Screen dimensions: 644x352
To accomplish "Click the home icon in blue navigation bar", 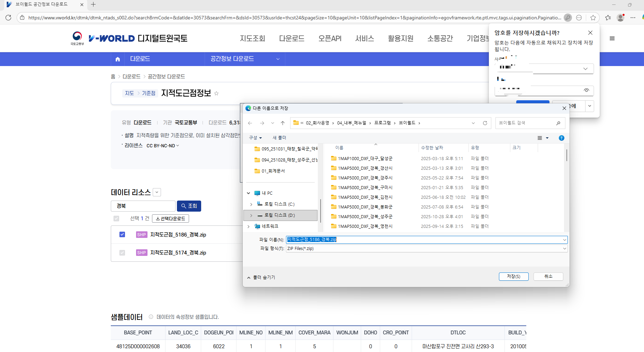I will pos(118,59).
